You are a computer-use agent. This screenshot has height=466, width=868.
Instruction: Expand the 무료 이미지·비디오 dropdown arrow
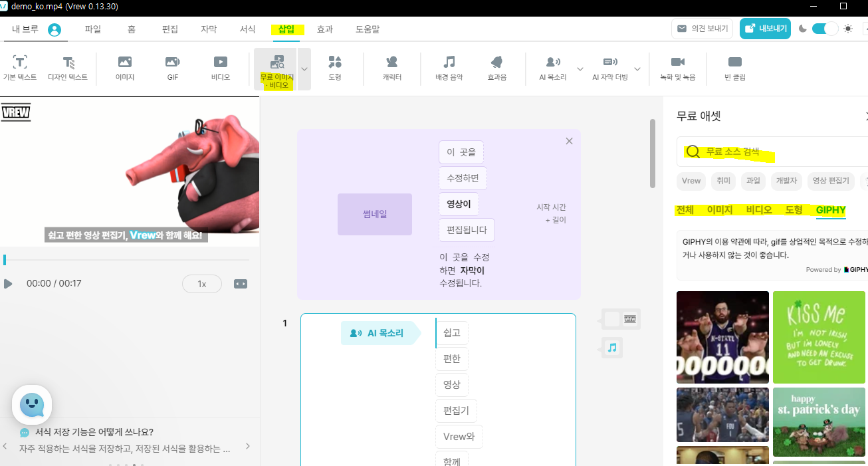304,68
